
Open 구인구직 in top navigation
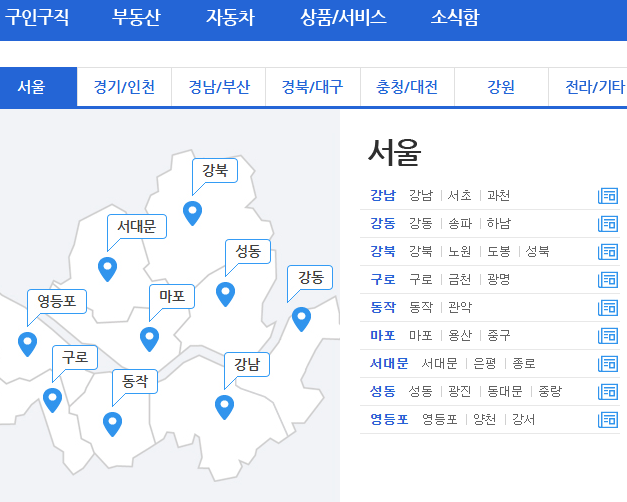coord(37,18)
